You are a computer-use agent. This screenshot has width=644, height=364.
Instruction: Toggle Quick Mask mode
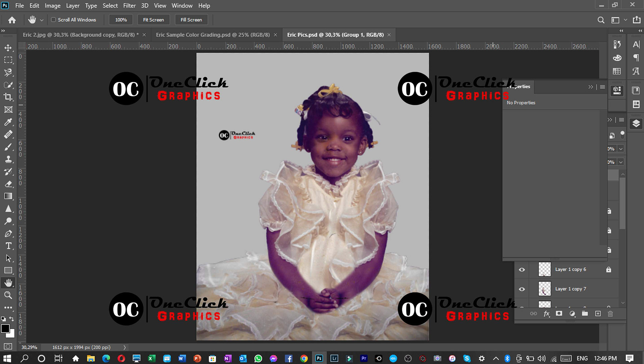(8, 346)
